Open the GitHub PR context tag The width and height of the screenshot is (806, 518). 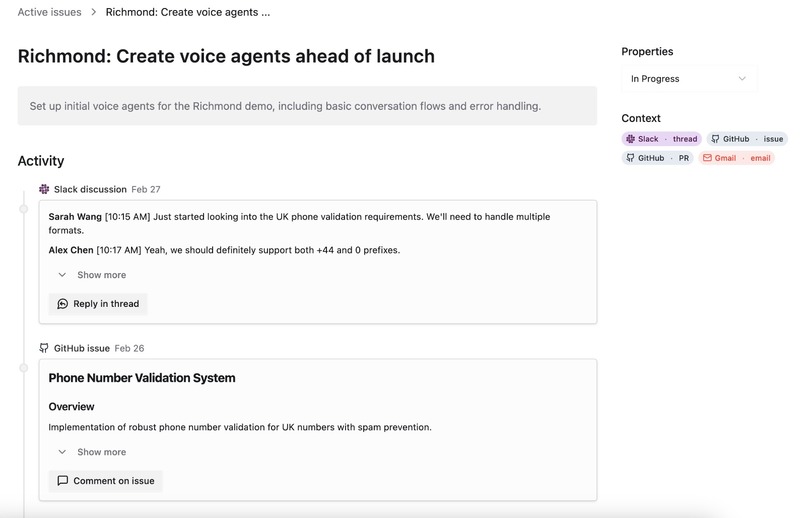pyautogui.click(x=657, y=158)
